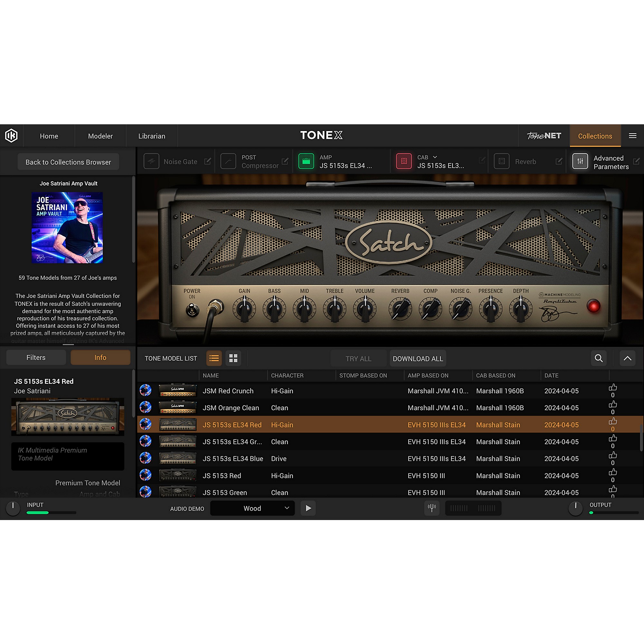Edit Noise Gate settings icon
The image size is (644, 644).
tap(207, 161)
